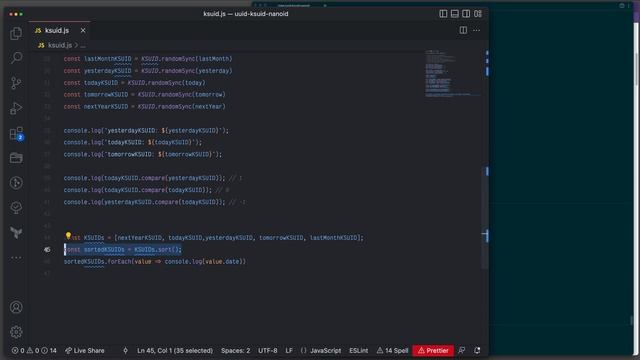Change indentation via Spaces: 2

coord(236,351)
